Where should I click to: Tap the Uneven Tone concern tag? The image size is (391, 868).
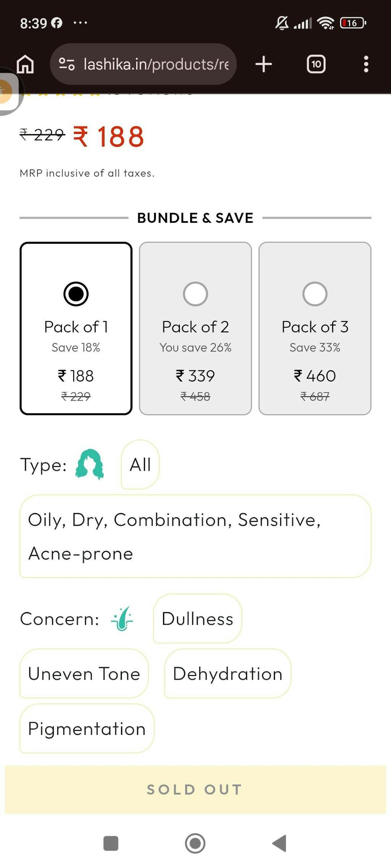coord(84,674)
